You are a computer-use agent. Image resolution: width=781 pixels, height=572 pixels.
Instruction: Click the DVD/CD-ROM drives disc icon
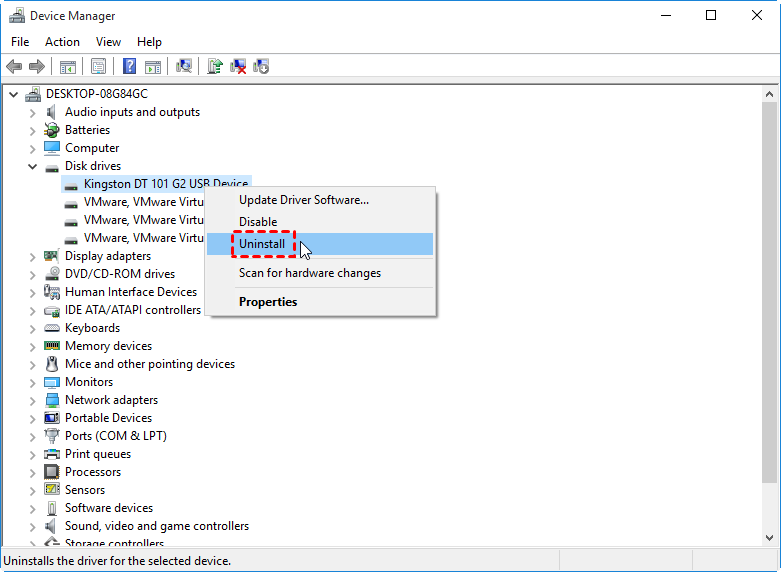tap(52, 274)
